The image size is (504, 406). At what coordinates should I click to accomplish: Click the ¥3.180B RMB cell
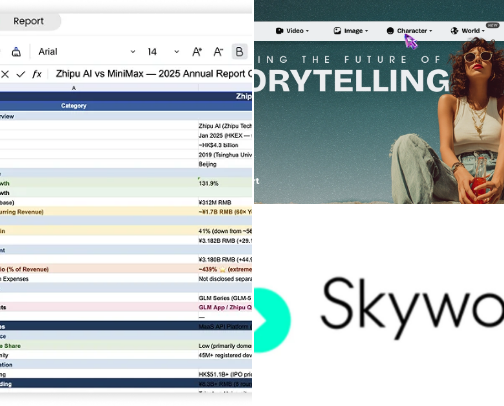click(x=225, y=259)
